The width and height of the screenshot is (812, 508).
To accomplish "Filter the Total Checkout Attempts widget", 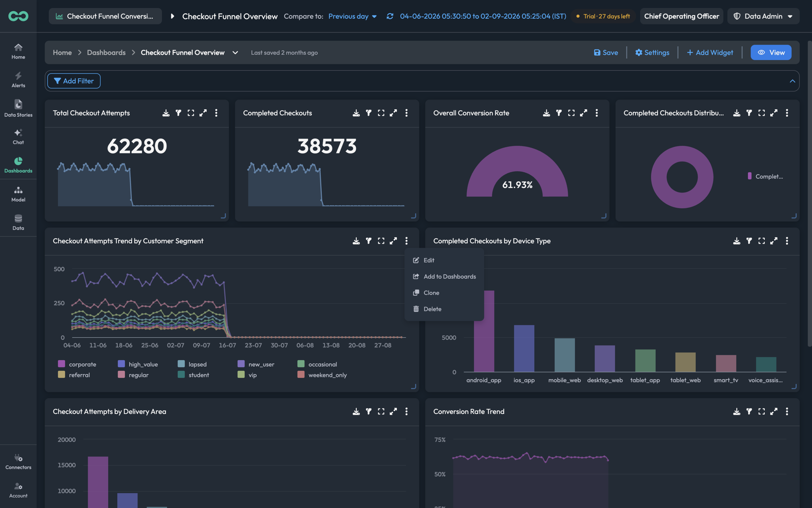I will click(179, 113).
